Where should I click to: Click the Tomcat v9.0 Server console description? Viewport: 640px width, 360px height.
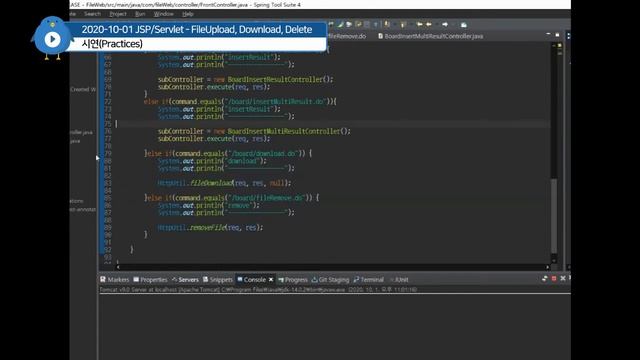click(258, 289)
